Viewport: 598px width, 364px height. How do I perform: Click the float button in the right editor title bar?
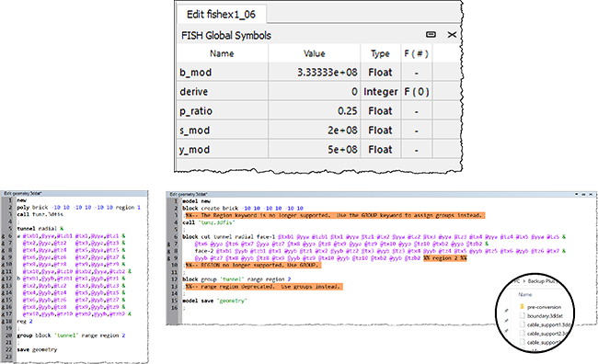583,194
